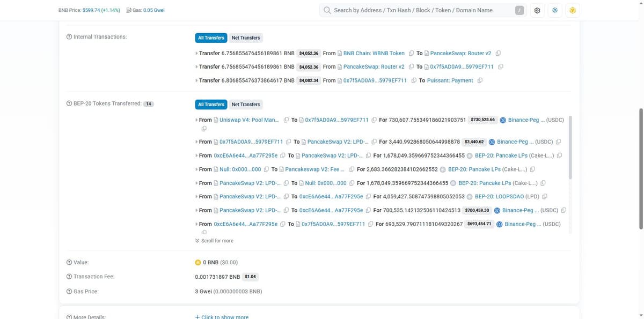Open Uniswap V4: Pool Manager link
The width and height of the screenshot is (644, 319).
[x=249, y=120]
